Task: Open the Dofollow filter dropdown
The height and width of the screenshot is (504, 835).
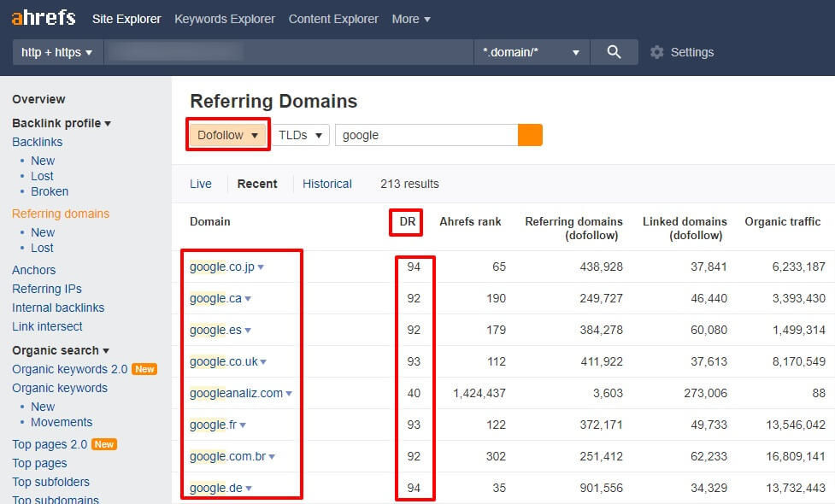Action: (228, 135)
